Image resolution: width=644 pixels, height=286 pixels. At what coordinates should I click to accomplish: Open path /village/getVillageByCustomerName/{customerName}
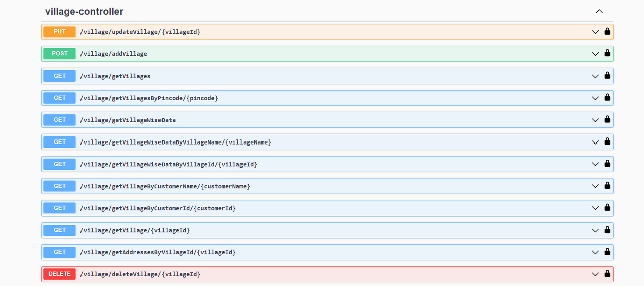pos(165,186)
